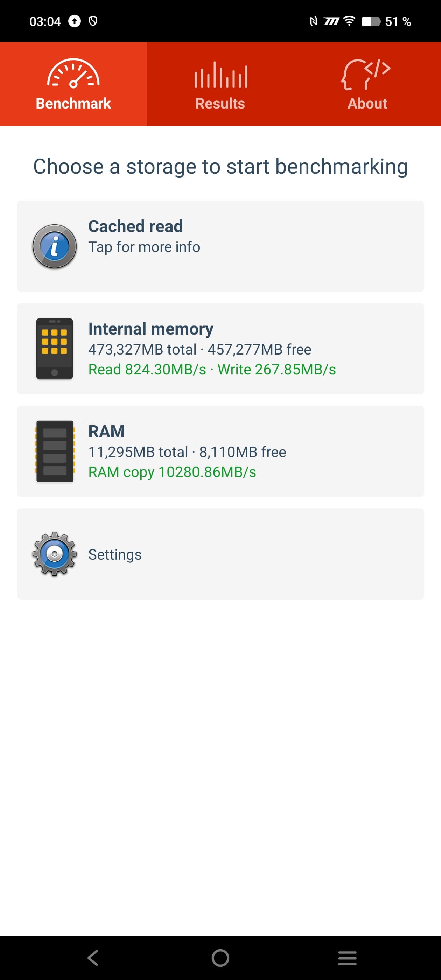Tap the RAM chip icon
The image size is (441, 980).
55,451
